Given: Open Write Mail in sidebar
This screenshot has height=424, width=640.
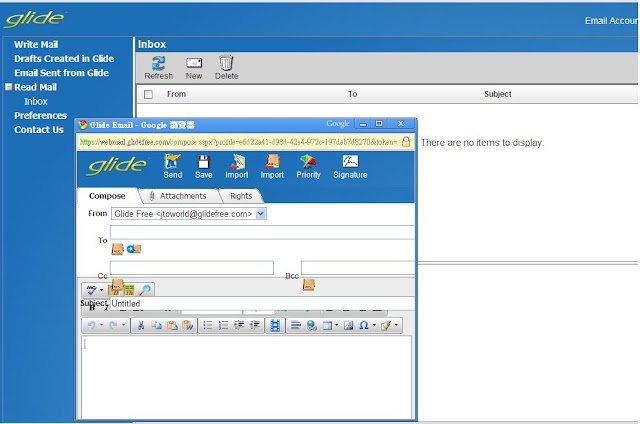Looking at the screenshot, I should [36, 44].
